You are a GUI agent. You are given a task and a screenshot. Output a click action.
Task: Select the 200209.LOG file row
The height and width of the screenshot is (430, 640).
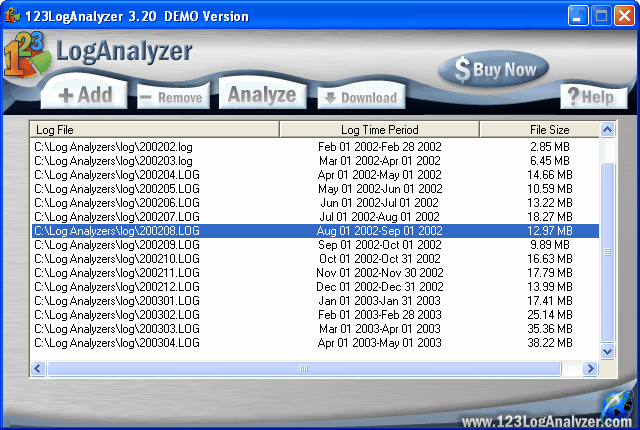pyautogui.click(x=315, y=245)
